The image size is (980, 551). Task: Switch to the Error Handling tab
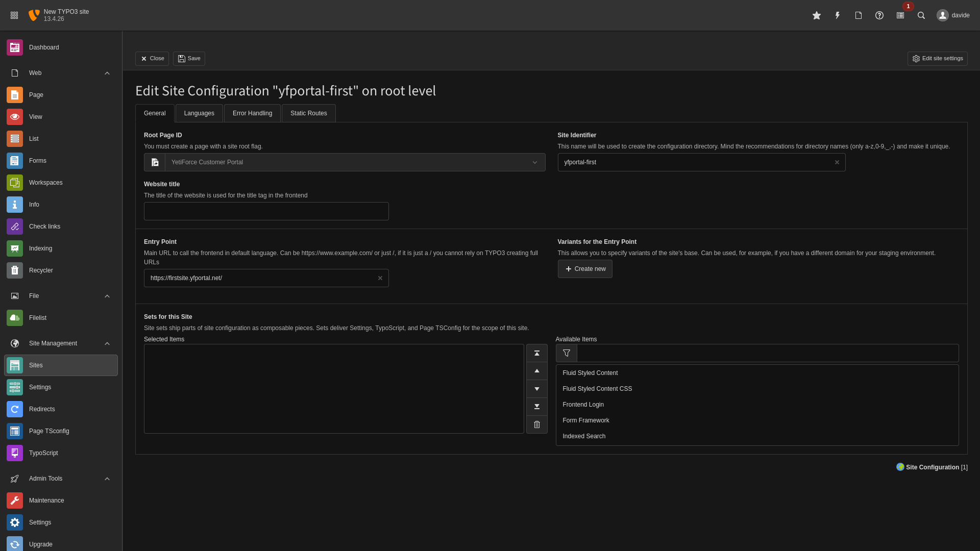point(252,113)
